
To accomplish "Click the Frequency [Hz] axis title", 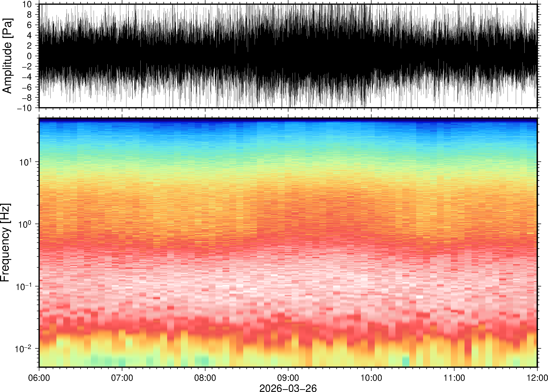I will point(5,243).
